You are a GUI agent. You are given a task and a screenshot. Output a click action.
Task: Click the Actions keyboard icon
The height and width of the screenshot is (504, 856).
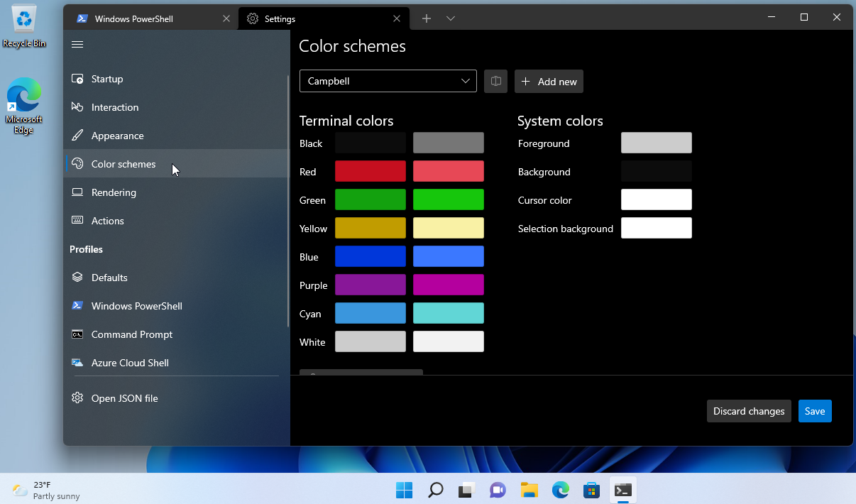(x=77, y=221)
